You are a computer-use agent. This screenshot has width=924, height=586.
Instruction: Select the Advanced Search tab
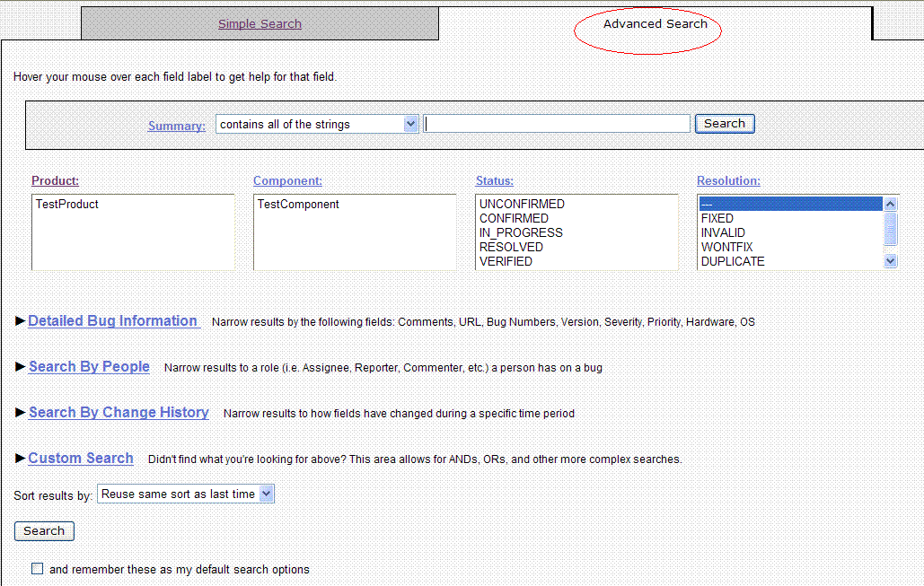pos(655,24)
